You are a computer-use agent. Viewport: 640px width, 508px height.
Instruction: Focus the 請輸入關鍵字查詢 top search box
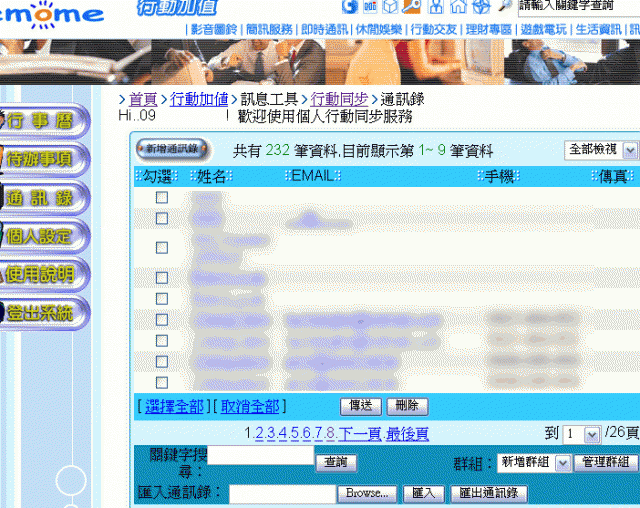(579, 7)
